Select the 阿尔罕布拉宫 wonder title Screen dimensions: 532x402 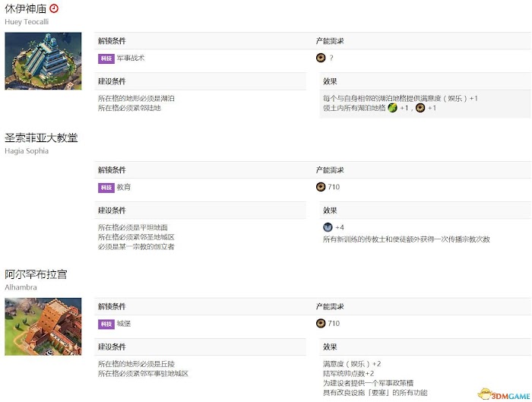click(x=36, y=274)
